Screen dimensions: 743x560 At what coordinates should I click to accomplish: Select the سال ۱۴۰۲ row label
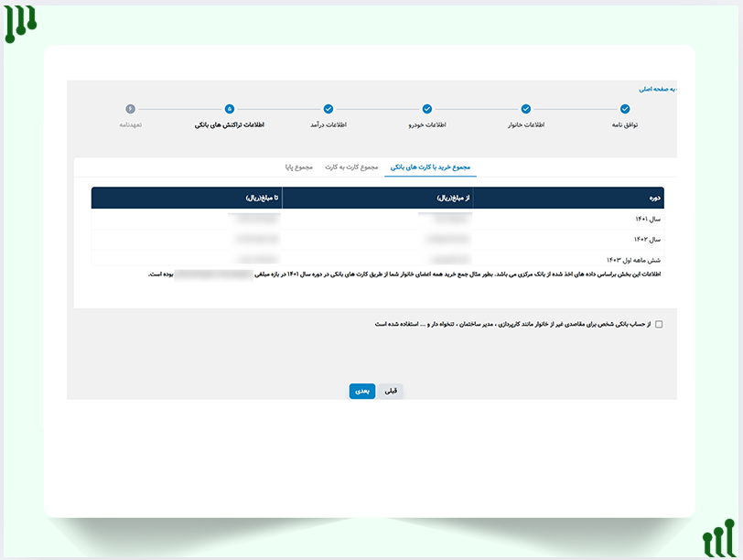(647, 240)
